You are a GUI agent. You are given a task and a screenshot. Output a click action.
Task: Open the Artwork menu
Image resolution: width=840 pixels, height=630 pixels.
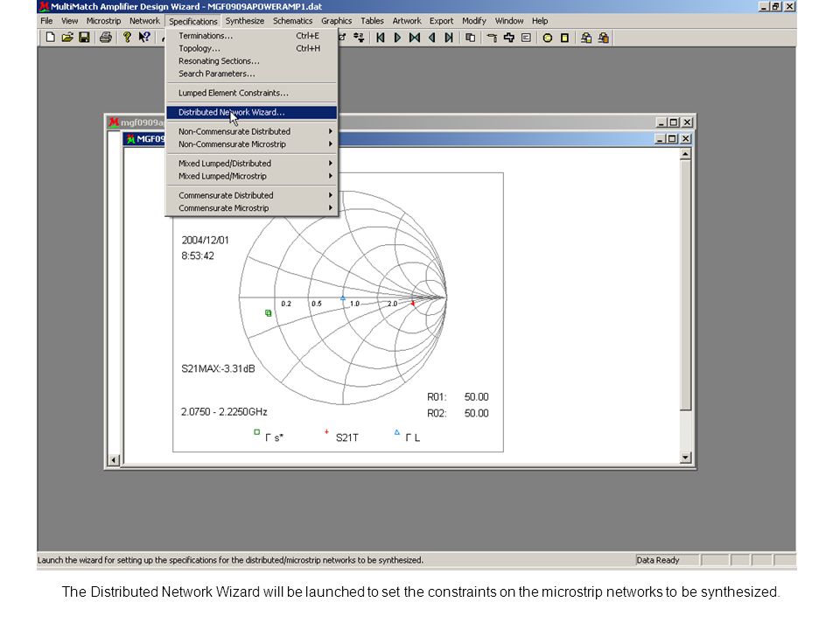point(407,21)
